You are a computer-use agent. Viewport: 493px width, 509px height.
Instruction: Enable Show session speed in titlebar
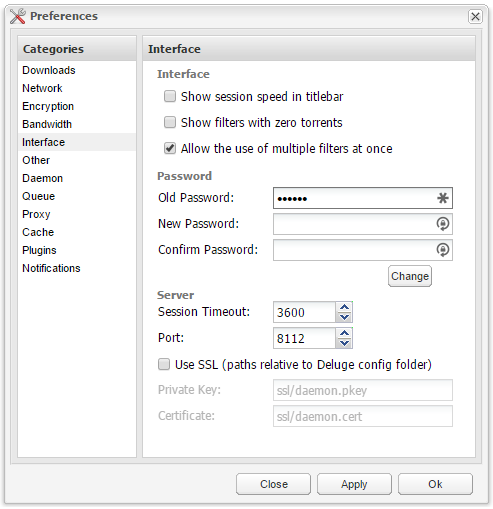(x=170, y=96)
